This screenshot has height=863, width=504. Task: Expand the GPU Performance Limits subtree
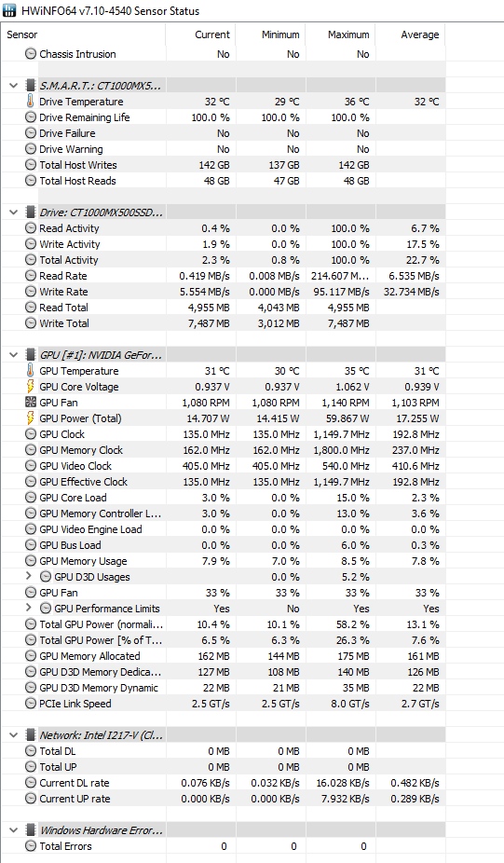click(x=29, y=609)
